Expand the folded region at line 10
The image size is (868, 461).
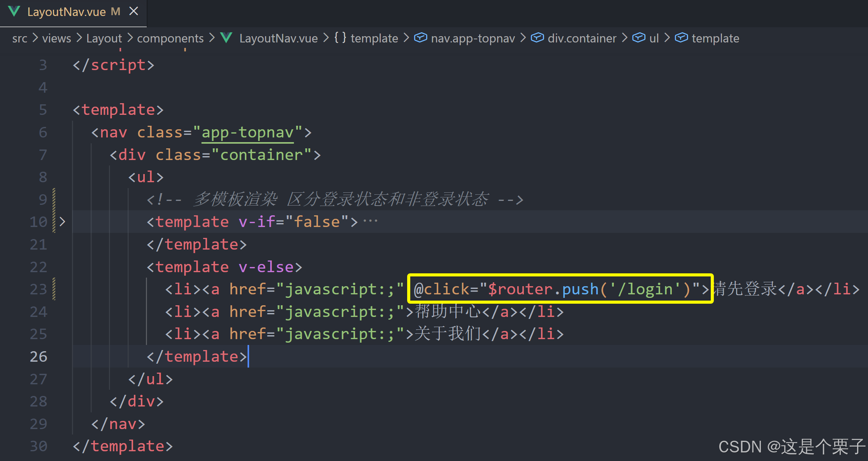pyautogui.click(x=62, y=222)
